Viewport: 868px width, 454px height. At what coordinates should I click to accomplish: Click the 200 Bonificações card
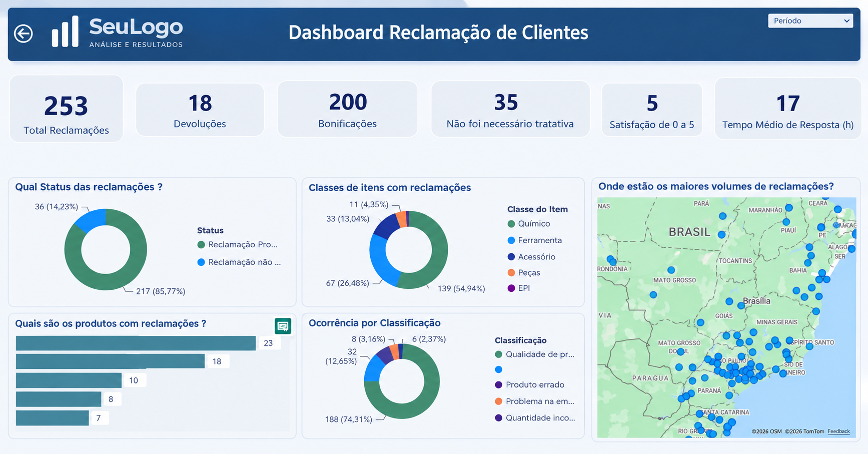click(x=348, y=109)
